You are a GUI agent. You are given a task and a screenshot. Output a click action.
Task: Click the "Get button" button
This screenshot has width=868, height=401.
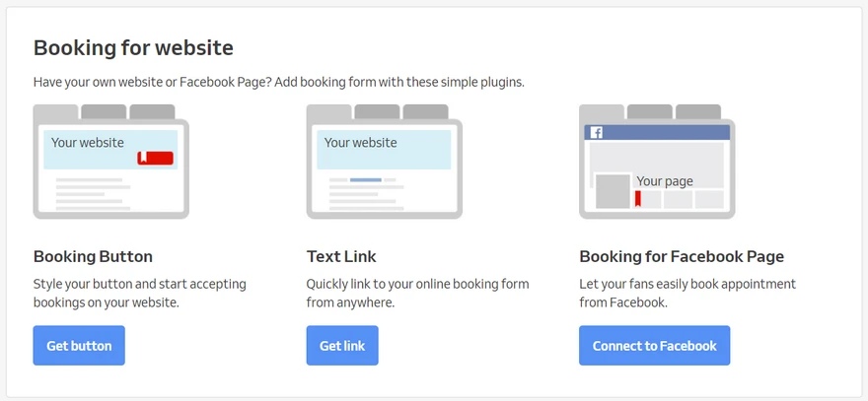click(x=79, y=346)
